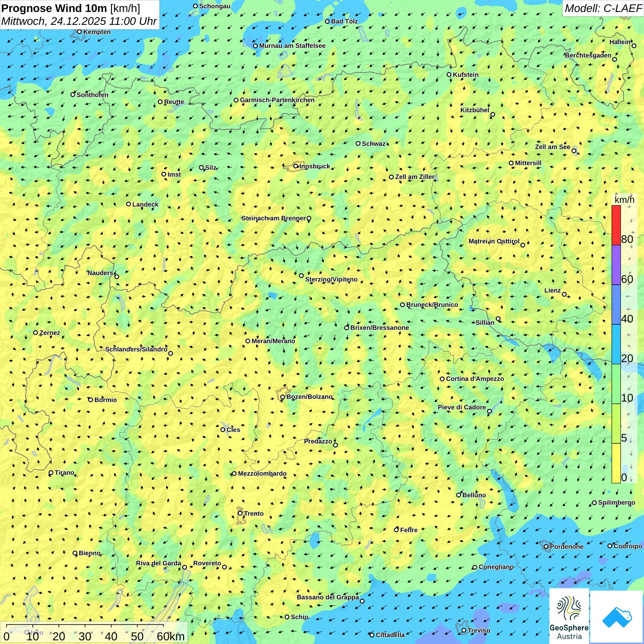Click the 'Murnau am Staffelsee' label
The image size is (644, 644).
pos(292,46)
